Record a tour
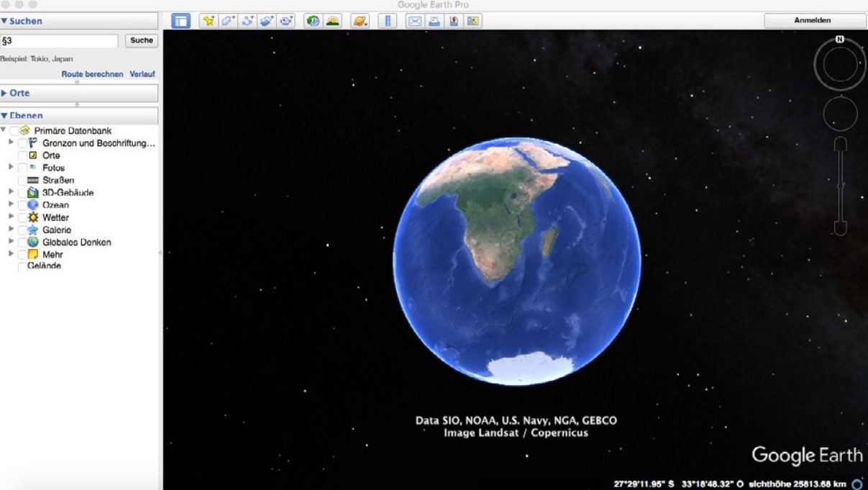The height and width of the screenshot is (490, 868). (x=286, y=21)
